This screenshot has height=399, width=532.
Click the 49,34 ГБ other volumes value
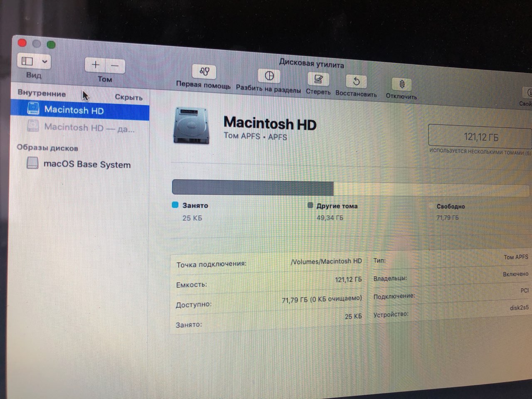[330, 218]
